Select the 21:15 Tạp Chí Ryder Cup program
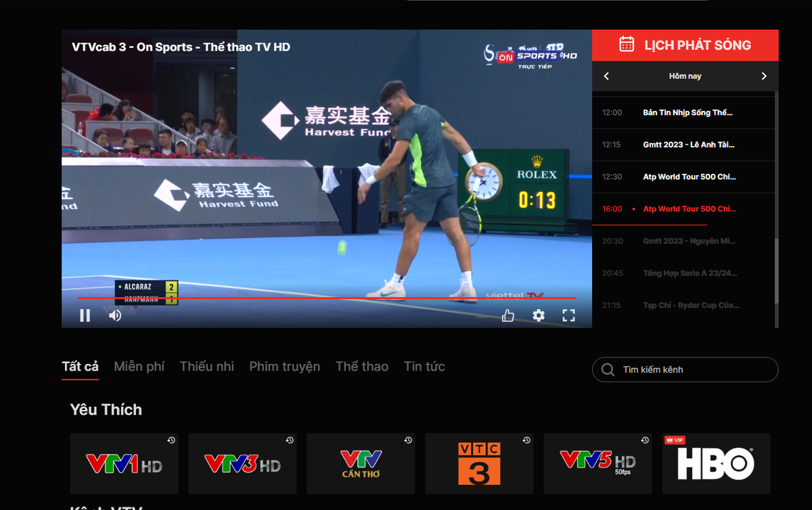The height and width of the screenshot is (510, 812). (683, 305)
